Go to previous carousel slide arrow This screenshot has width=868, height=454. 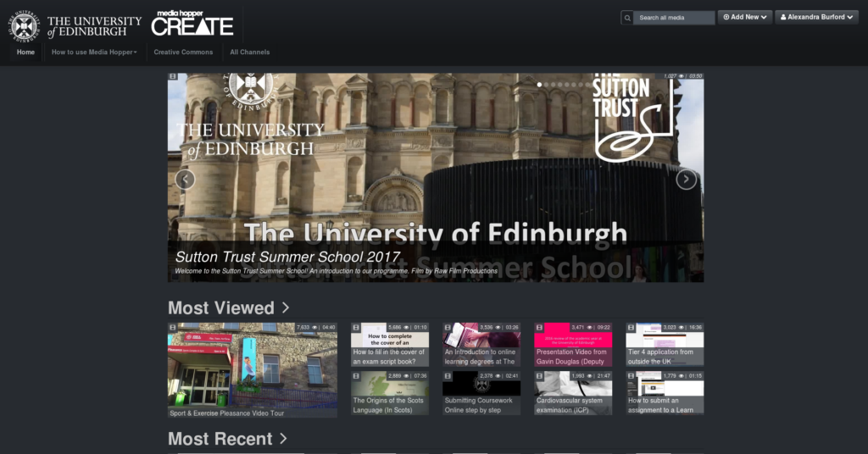point(185,180)
